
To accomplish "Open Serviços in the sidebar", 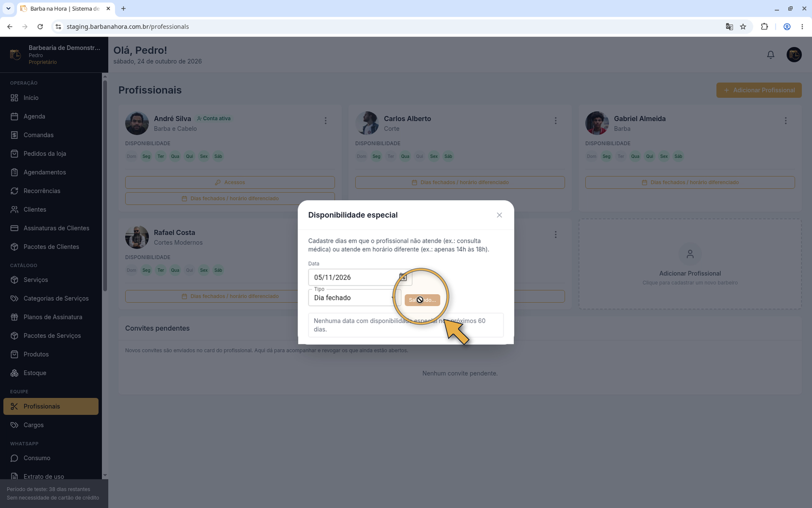I will 51,280.
